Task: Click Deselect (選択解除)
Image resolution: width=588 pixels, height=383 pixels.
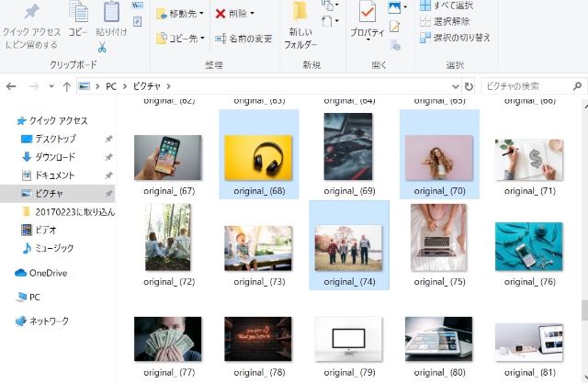Action: pyautogui.click(x=445, y=22)
